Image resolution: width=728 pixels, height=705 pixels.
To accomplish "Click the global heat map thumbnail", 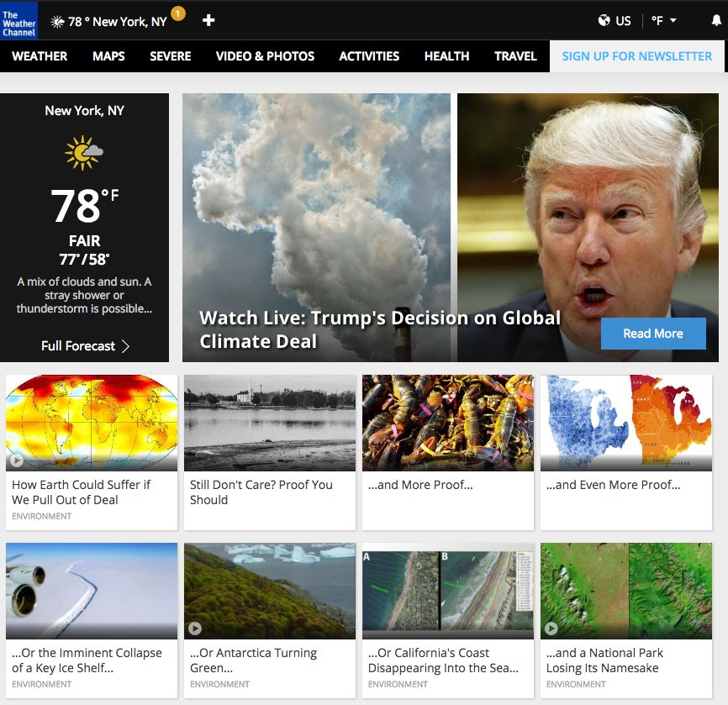I will pos(92,423).
